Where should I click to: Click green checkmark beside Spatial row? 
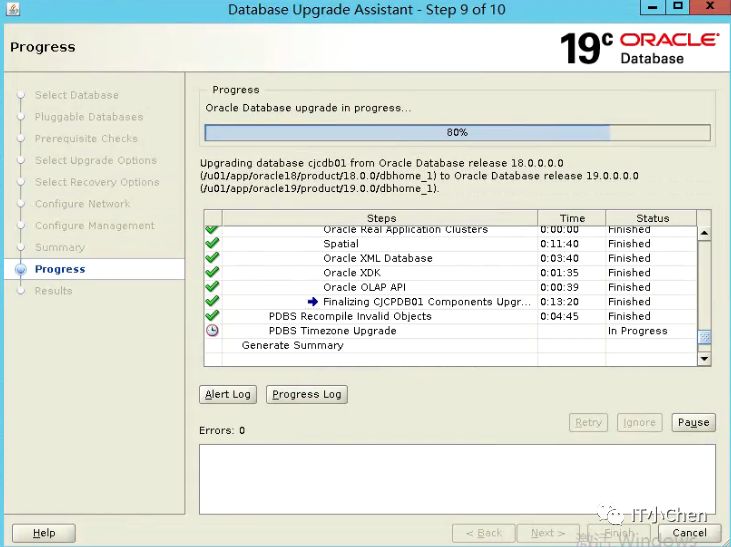pos(212,243)
